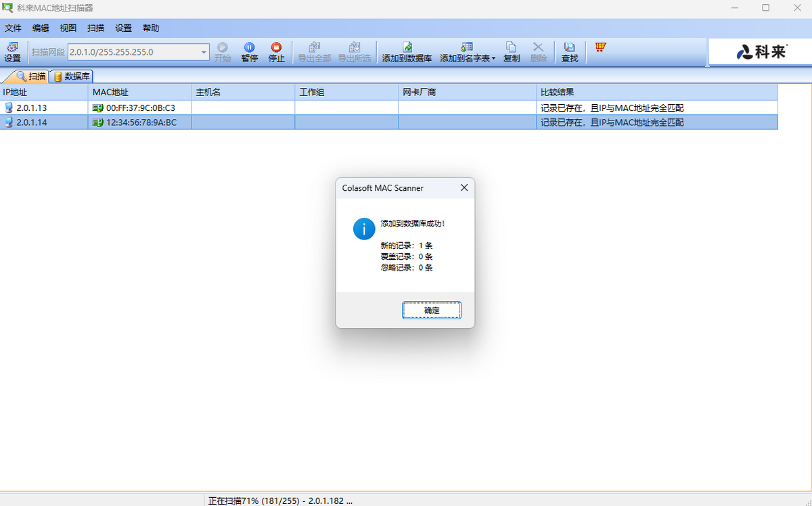Pause scanning with the 暂停 button
The image size is (812, 506).
(x=249, y=47)
